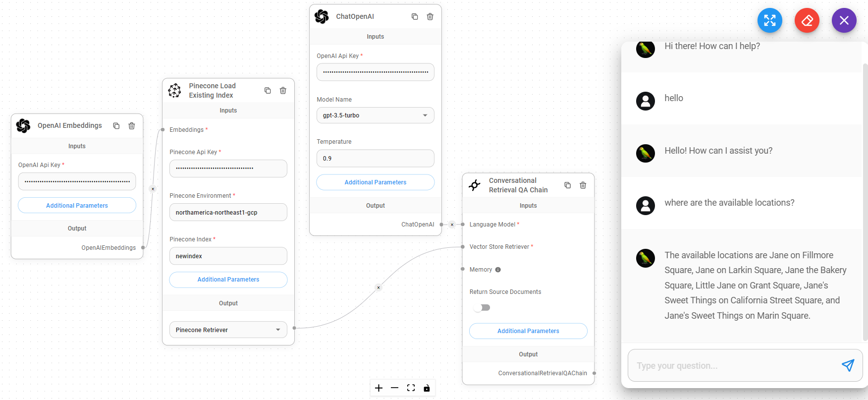
Task: Enable Return Source Documents switch
Action: click(x=482, y=308)
